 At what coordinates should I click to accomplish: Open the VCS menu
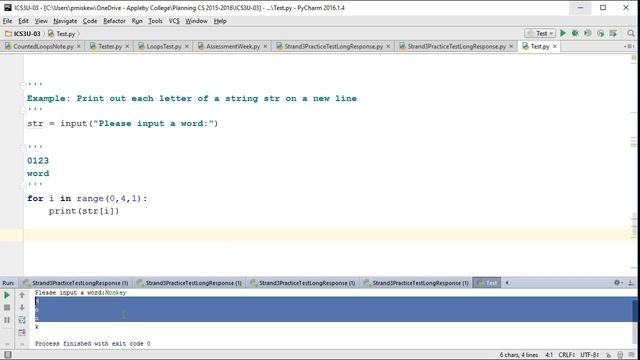click(174, 21)
